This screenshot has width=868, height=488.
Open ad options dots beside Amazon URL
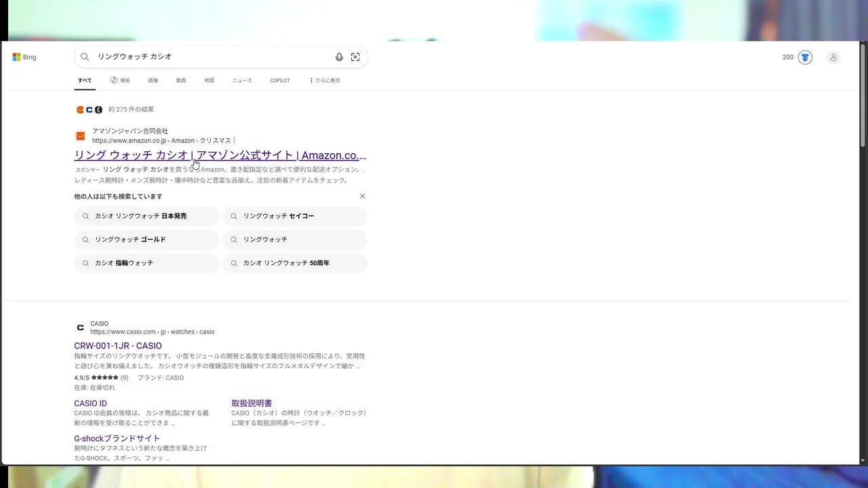click(x=234, y=140)
